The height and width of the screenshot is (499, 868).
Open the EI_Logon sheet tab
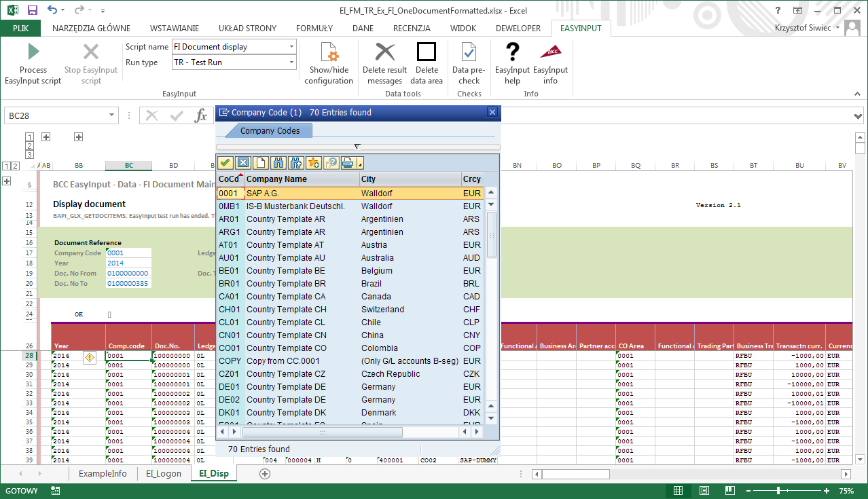(164, 474)
